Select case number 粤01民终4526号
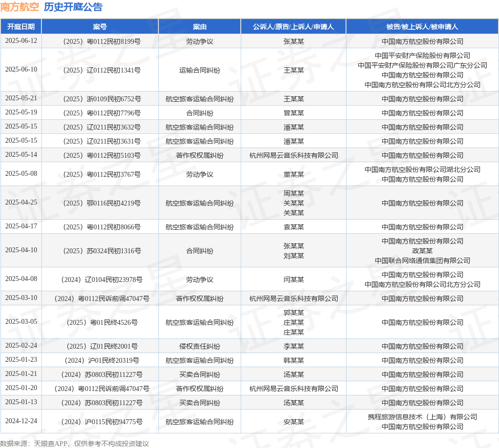The image size is (499, 448). 102,322
